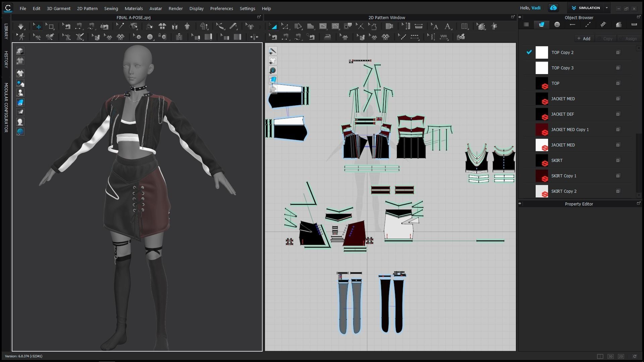Image resolution: width=644 pixels, height=362 pixels.
Task: Open the LIBRARY side tab
Action: (x=6, y=31)
